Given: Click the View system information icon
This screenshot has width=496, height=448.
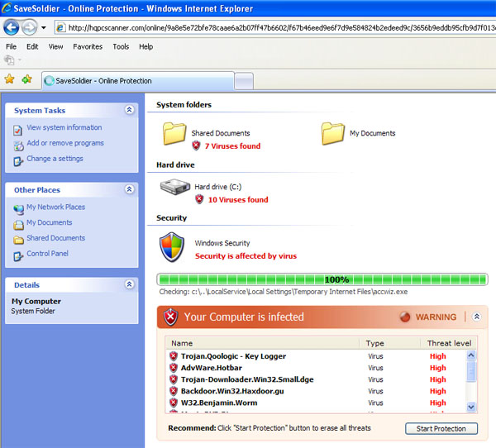Looking at the screenshot, I should [x=17, y=130].
